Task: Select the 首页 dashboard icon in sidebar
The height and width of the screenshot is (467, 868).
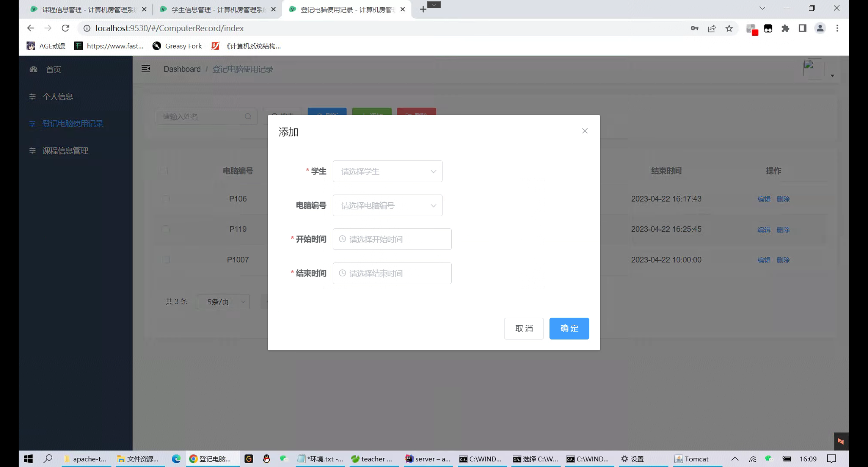Action: pos(33,69)
